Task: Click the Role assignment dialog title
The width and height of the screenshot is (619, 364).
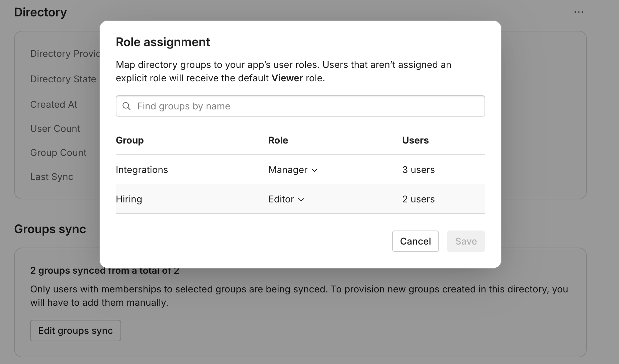Action: click(x=163, y=42)
